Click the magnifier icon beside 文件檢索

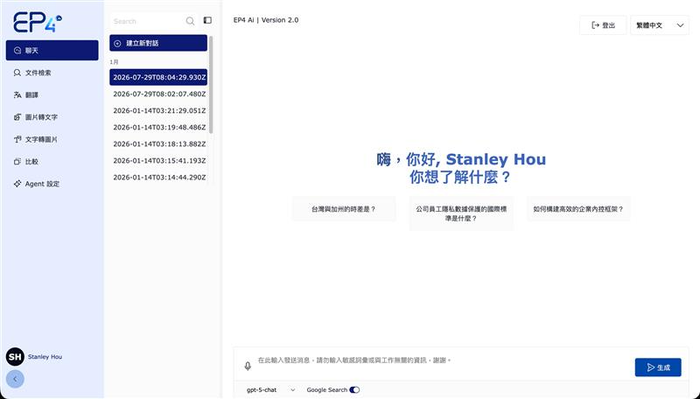17,73
